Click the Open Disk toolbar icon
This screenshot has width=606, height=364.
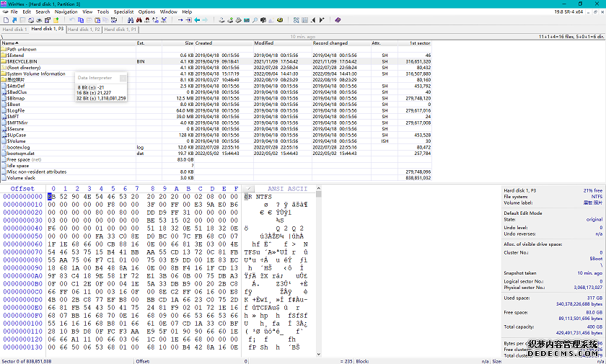click(221, 20)
